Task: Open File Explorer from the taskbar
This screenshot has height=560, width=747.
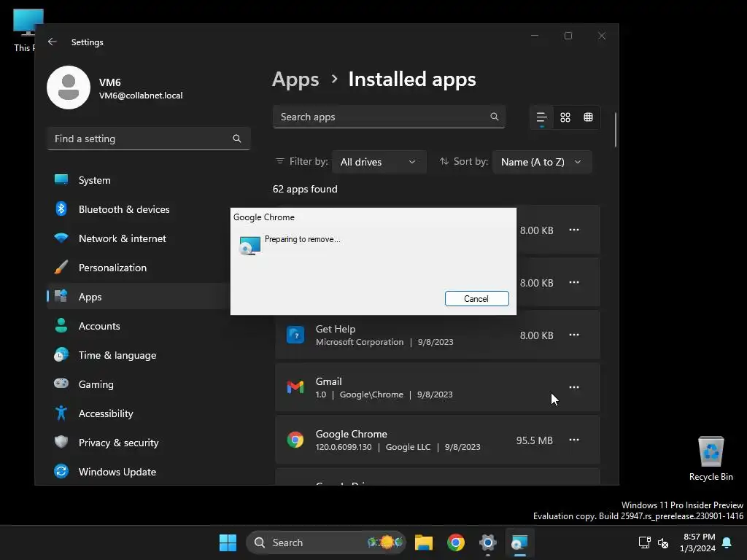Action: coord(424,542)
